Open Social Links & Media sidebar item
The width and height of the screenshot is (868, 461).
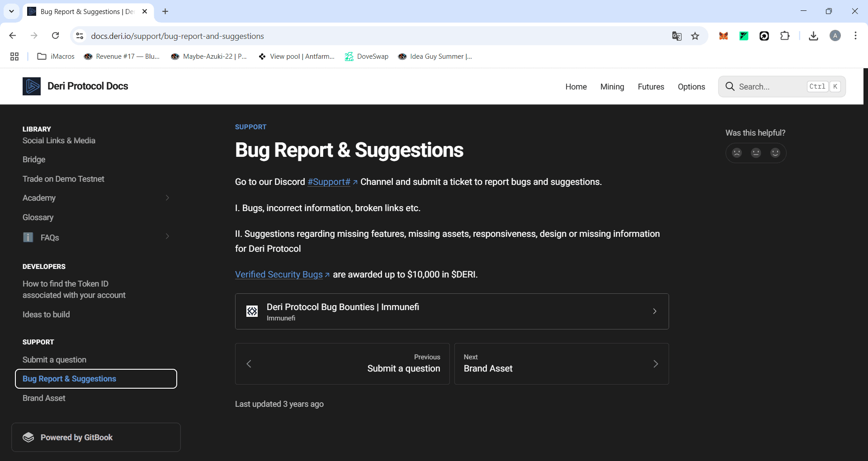point(59,141)
